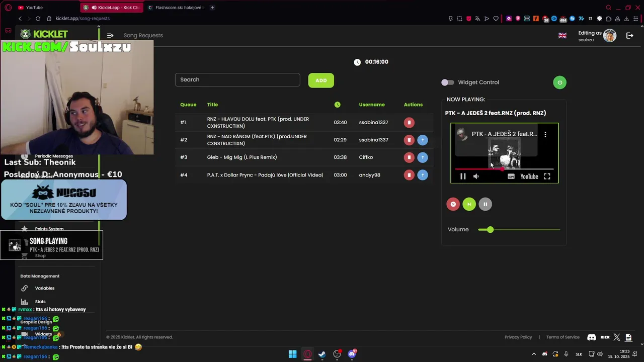Sort by the clock duration column icon
Image resolution: width=644 pixels, height=362 pixels.
(337, 105)
